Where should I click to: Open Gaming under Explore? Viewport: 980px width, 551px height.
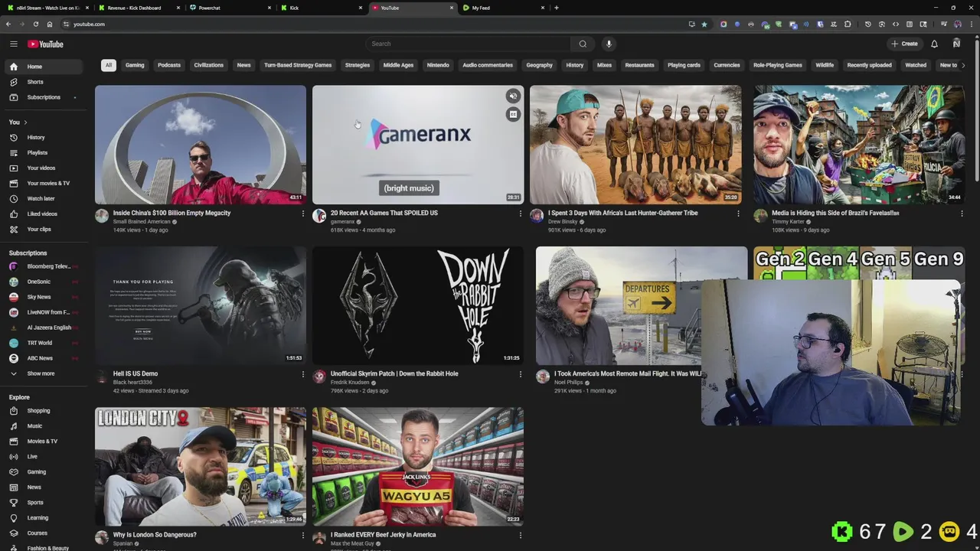pos(43,471)
